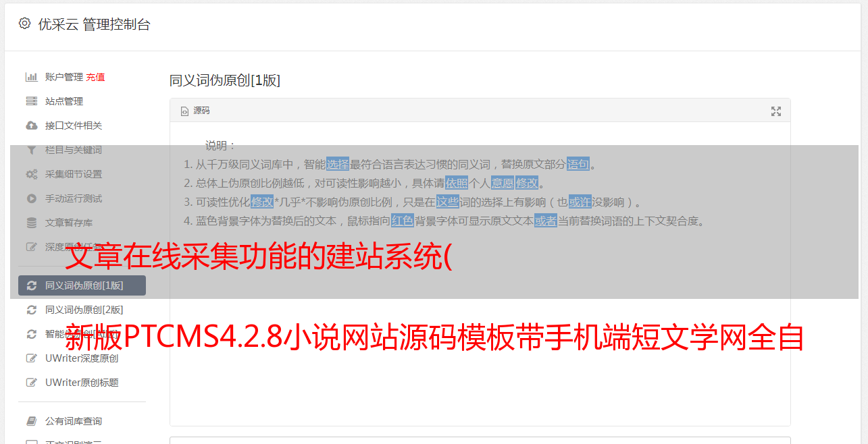Click the 优采云 管理控制台 title
The image size is (868, 444).
94,24
